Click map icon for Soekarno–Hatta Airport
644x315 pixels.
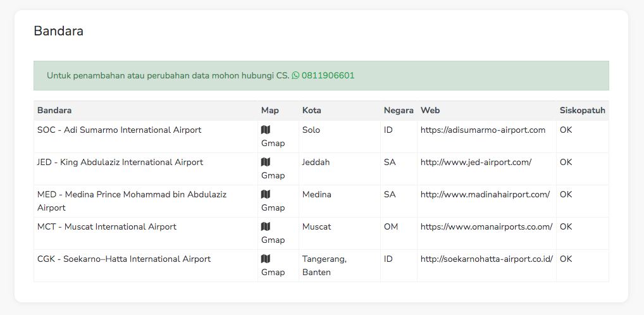click(x=266, y=259)
